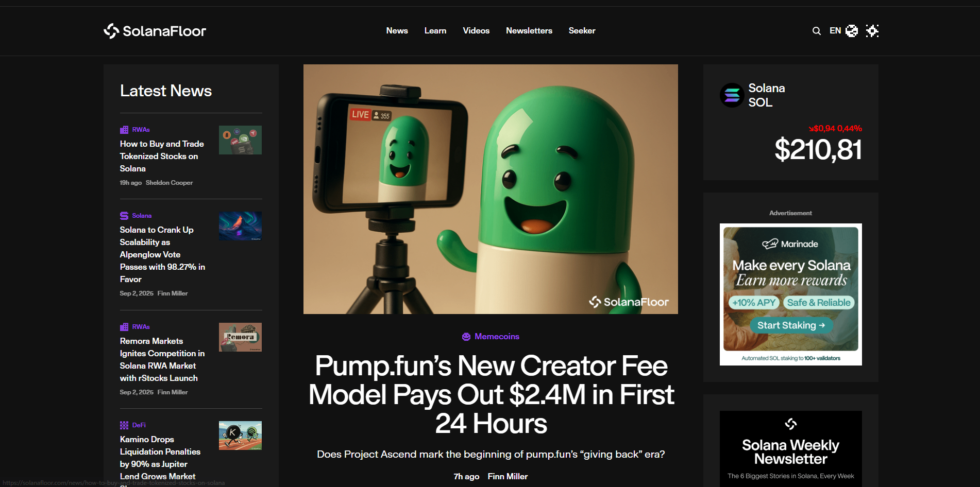Image resolution: width=980 pixels, height=487 pixels.
Task: Open the Learn menu item
Action: pos(435,31)
